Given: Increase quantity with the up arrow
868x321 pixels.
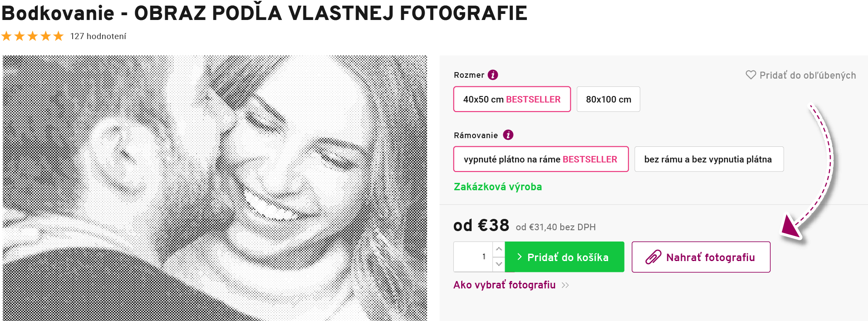Looking at the screenshot, I should (x=499, y=249).
